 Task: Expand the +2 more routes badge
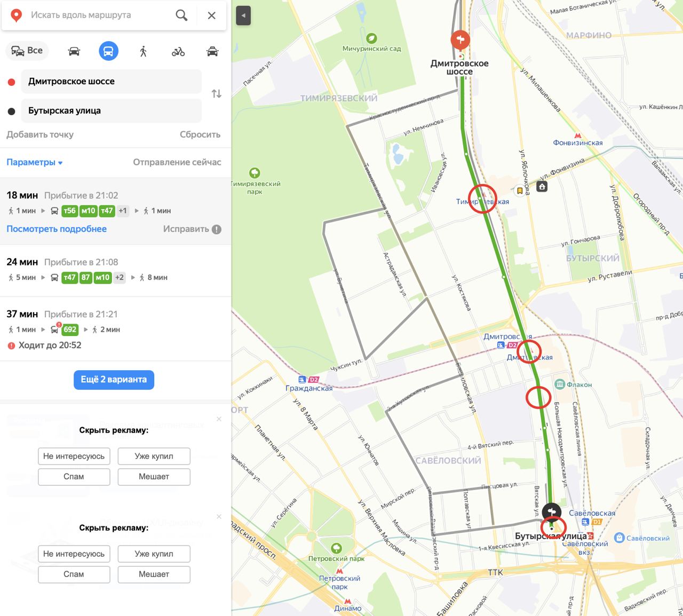(x=119, y=277)
